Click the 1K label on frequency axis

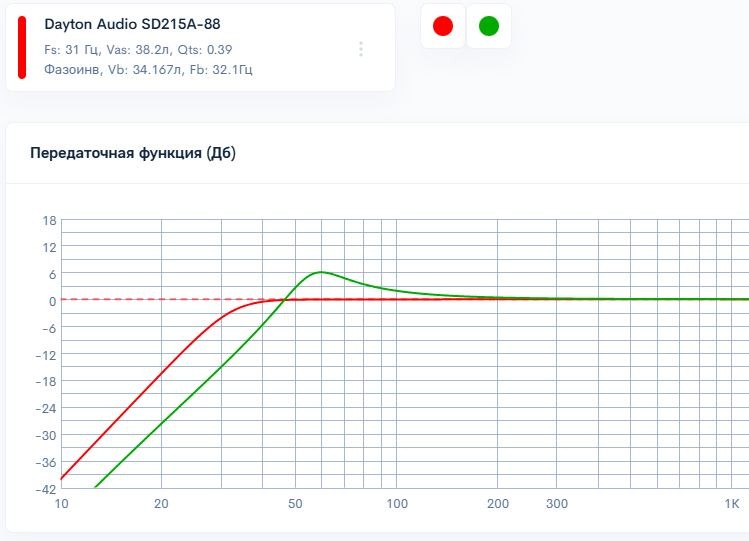(732, 503)
